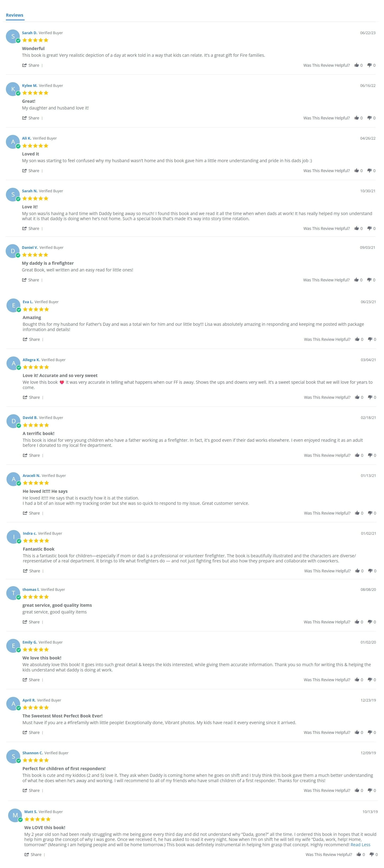The height and width of the screenshot is (868, 384).
Task: Thumbs up Sarah D.'s review
Action: click(356, 65)
